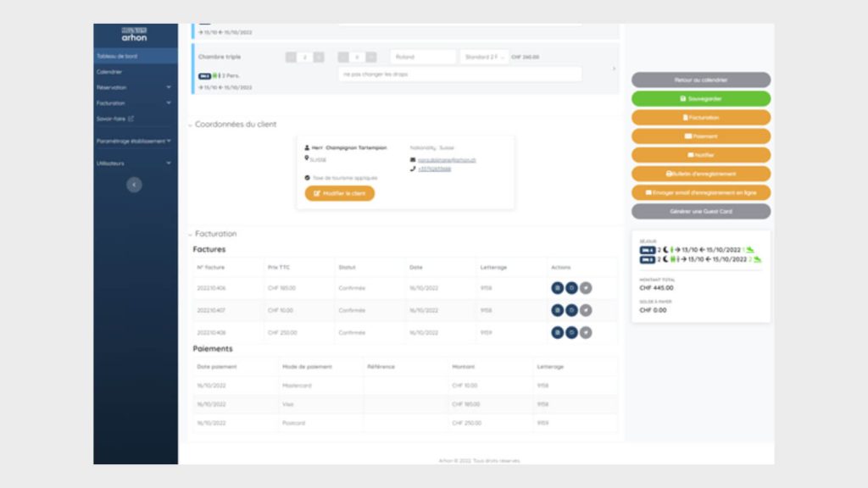Screen dimensions: 868x488
Task: Open Tableau de bord in the sidebar
Action: point(136,56)
